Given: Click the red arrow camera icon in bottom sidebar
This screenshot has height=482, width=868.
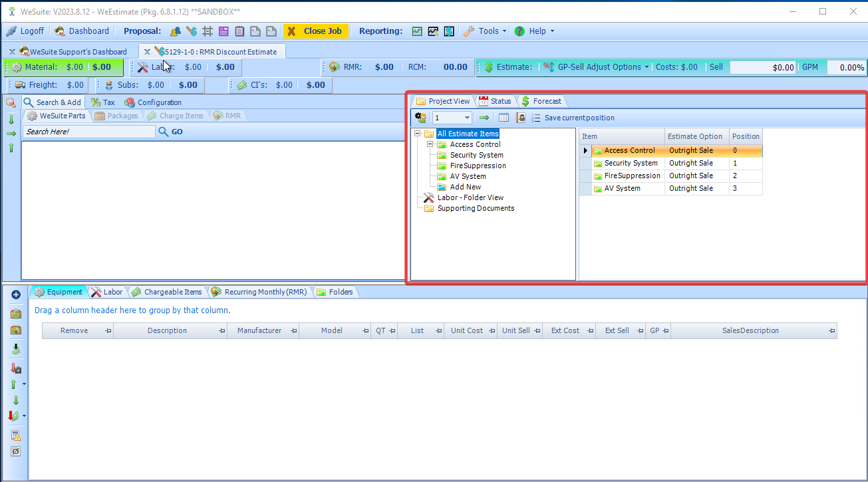Looking at the screenshot, I should [16, 368].
